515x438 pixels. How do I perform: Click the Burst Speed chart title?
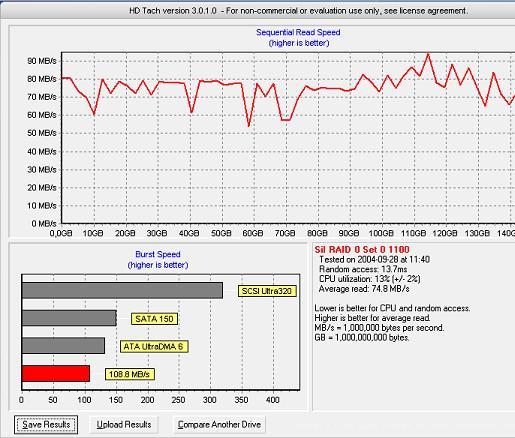[x=158, y=254]
